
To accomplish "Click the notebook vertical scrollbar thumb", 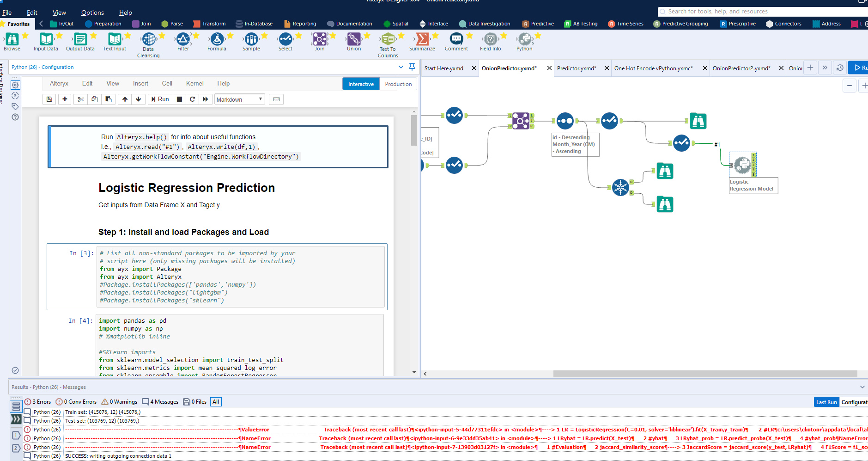I will (414, 130).
